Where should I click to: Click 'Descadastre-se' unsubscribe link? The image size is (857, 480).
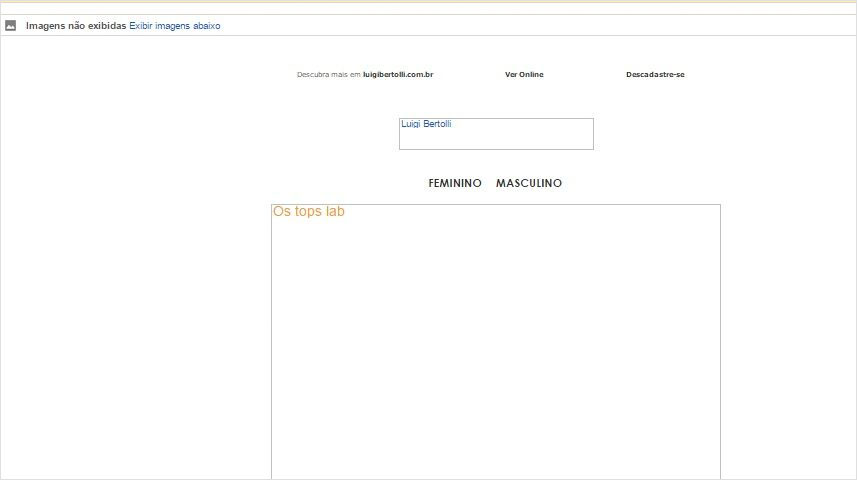coord(655,74)
